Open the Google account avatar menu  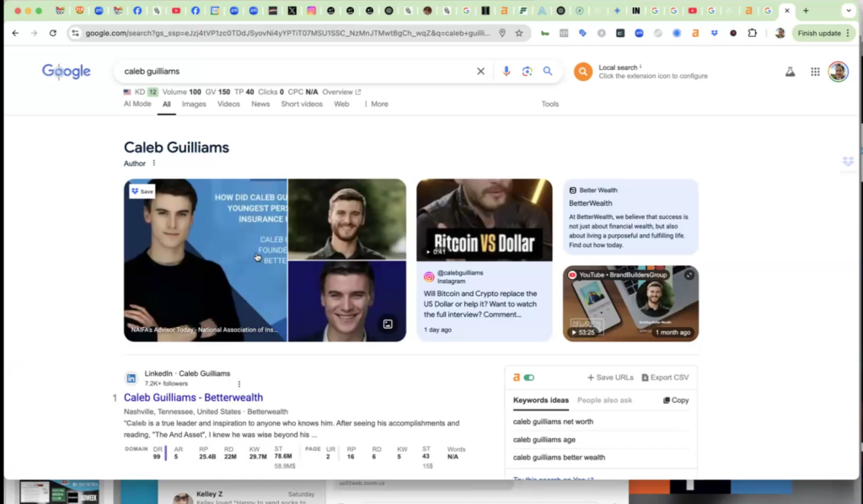839,72
